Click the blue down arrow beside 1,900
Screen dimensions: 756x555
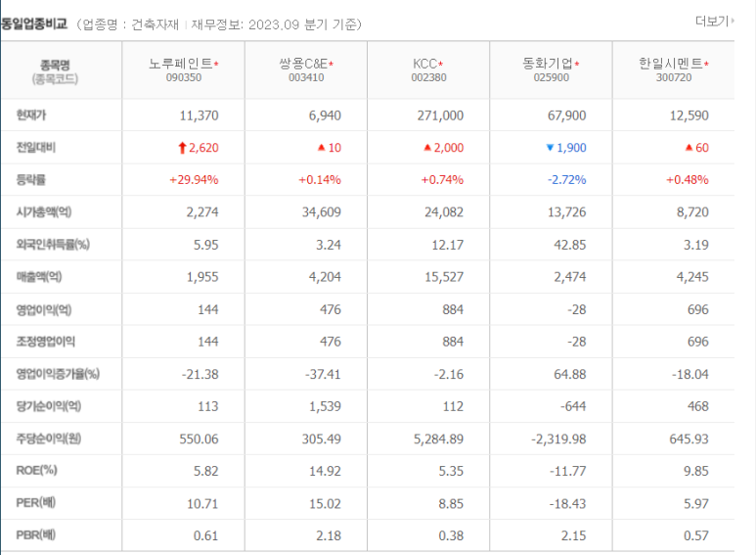coord(550,148)
